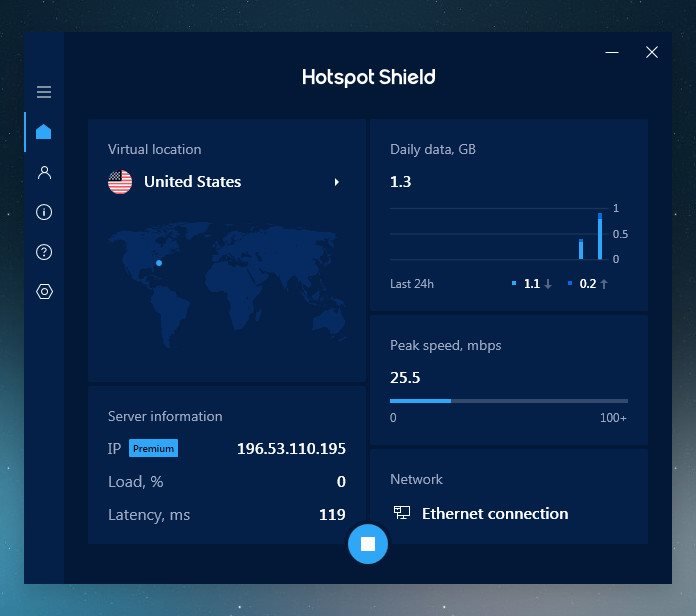Click the United States flag icon
This screenshot has height=616, width=696.
(120, 182)
